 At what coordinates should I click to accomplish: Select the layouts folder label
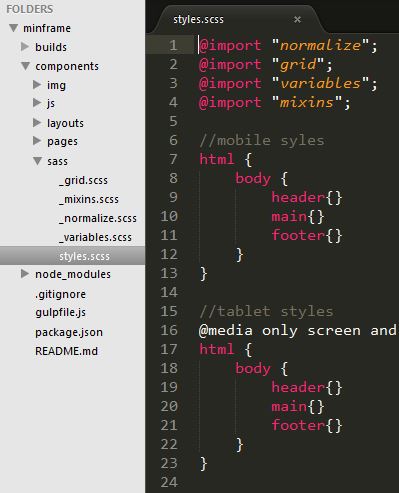tap(65, 123)
